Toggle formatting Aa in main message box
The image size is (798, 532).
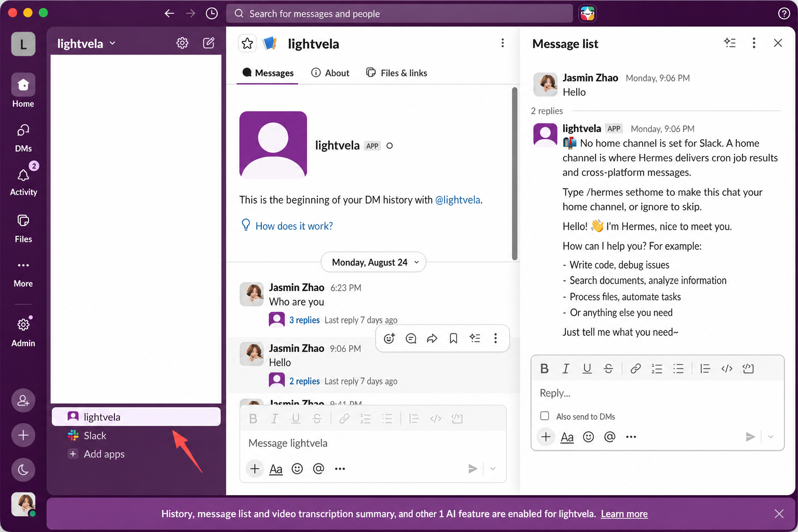point(276,469)
